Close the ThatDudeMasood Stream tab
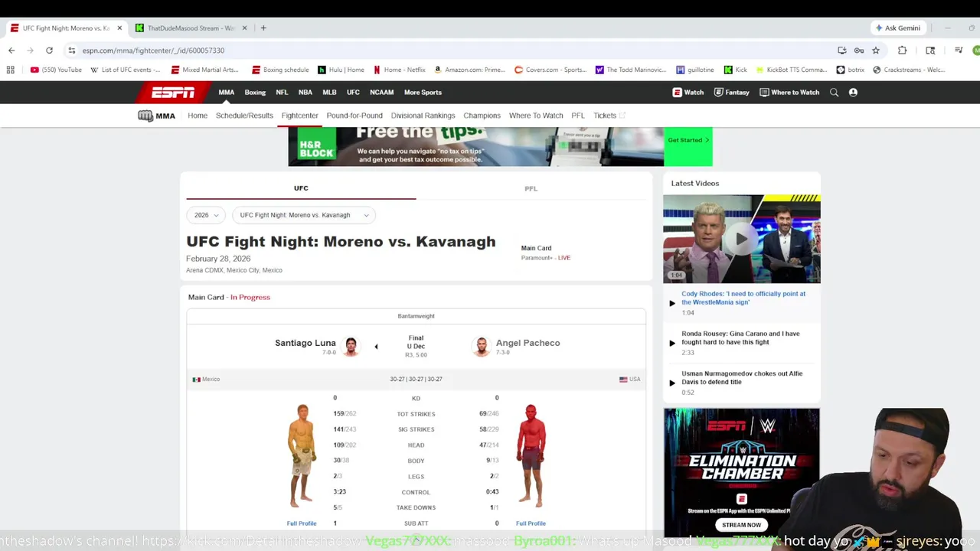Image resolution: width=980 pixels, height=551 pixels. (x=245, y=28)
